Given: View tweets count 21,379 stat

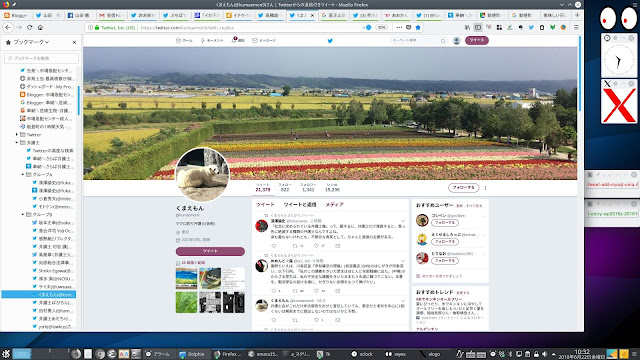Looking at the screenshot, I should [262, 187].
